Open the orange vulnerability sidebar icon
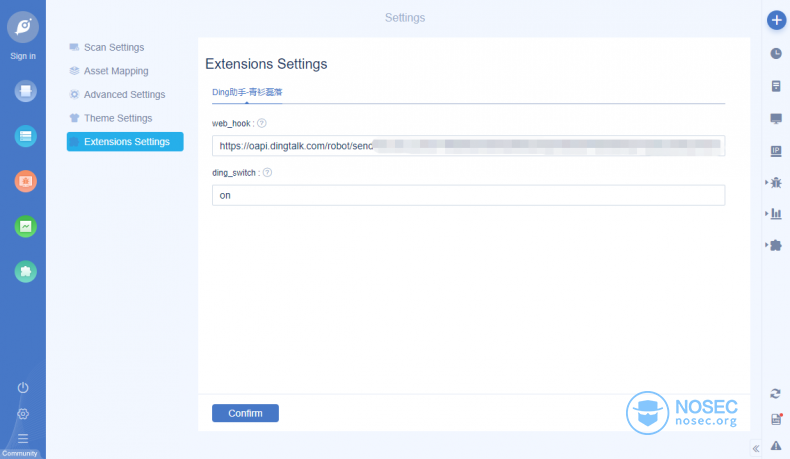 [25, 181]
